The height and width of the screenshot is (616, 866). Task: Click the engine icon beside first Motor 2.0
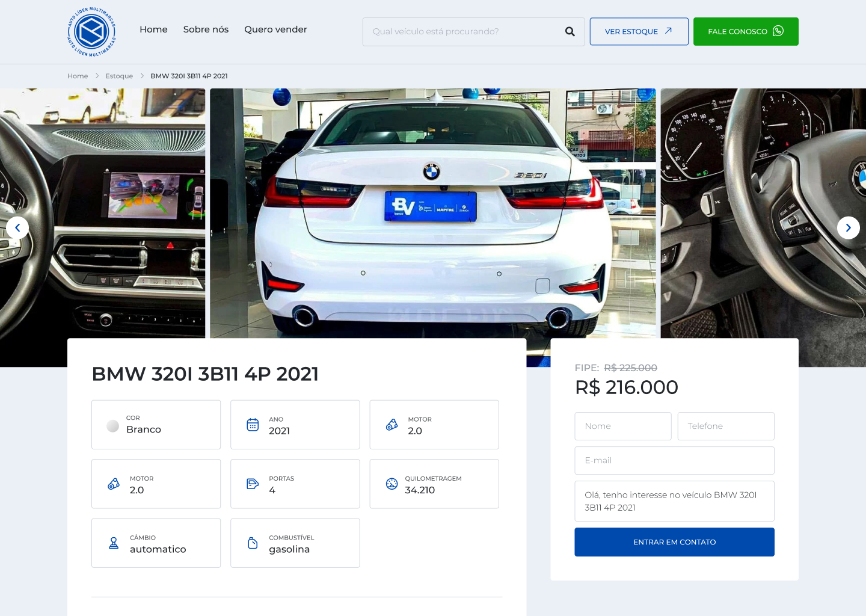click(392, 425)
